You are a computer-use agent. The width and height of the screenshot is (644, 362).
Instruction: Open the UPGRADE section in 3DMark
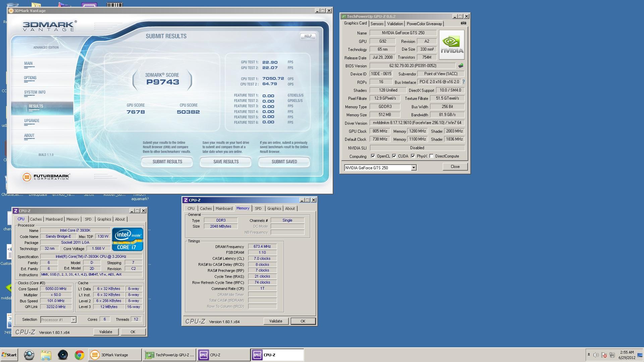[32, 121]
